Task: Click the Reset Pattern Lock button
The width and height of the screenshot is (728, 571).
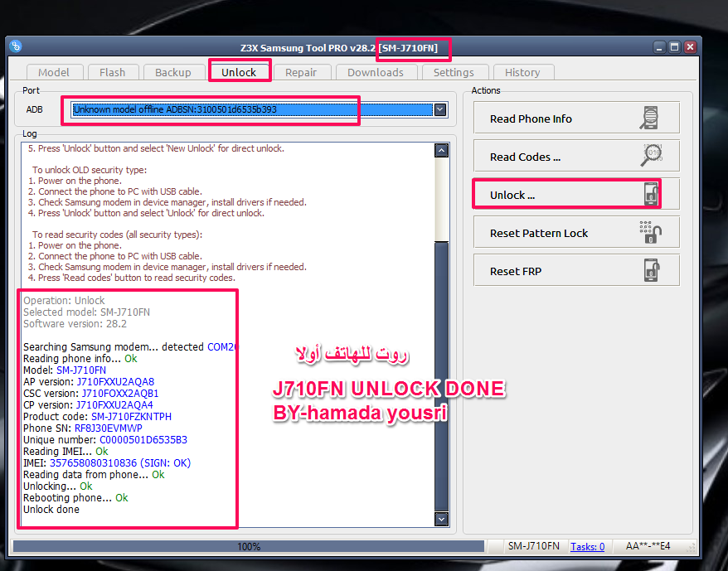Action: click(x=576, y=232)
